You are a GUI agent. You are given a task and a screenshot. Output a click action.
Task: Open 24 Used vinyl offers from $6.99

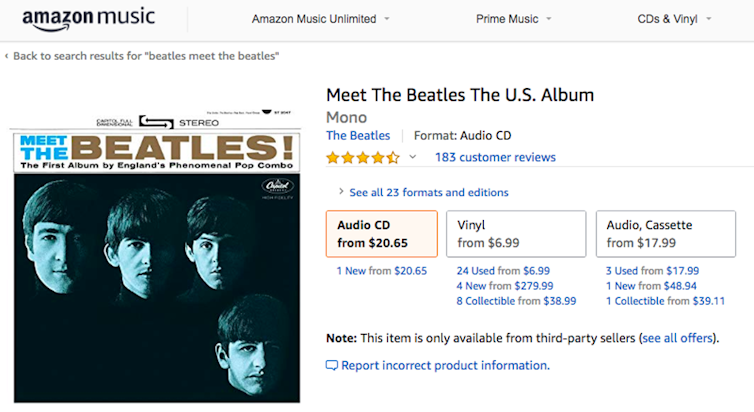tap(503, 271)
